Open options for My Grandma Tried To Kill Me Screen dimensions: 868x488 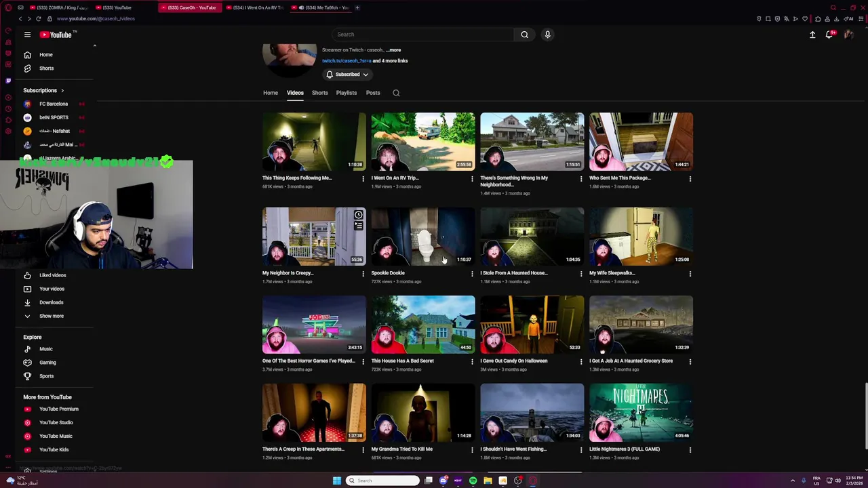coord(472,450)
